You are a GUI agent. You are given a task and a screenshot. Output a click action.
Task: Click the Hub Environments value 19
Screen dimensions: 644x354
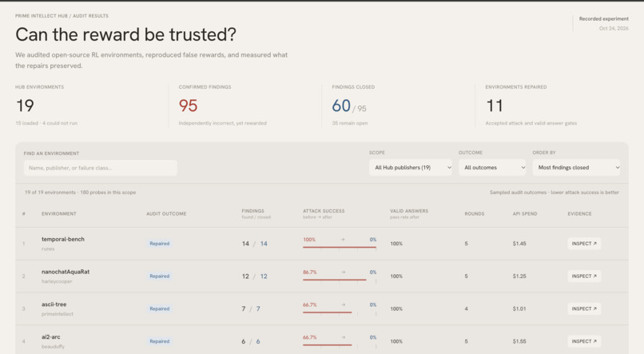pyautogui.click(x=25, y=106)
